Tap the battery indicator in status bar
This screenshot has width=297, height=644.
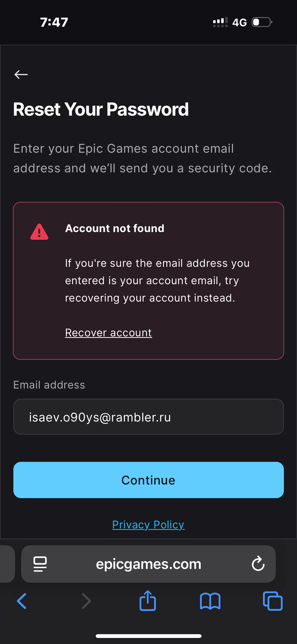262,22
